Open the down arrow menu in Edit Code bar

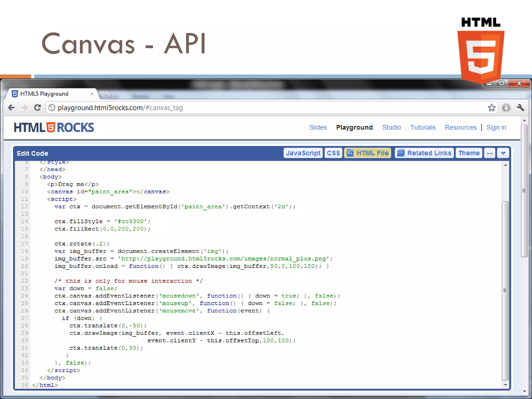(x=503, y=153)
